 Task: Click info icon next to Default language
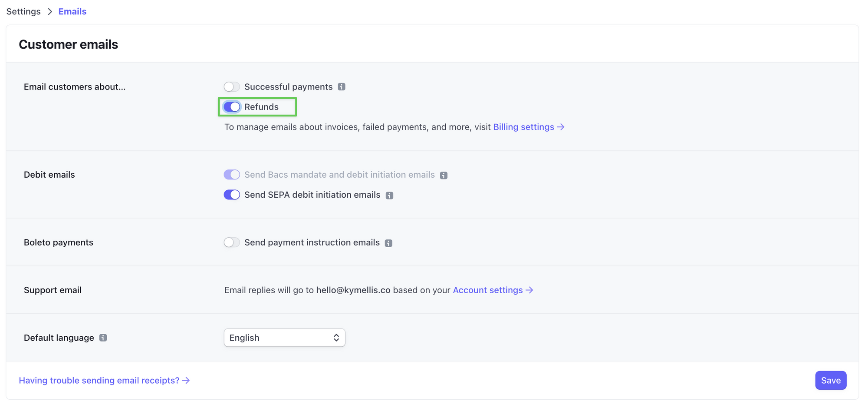[103, 338]
